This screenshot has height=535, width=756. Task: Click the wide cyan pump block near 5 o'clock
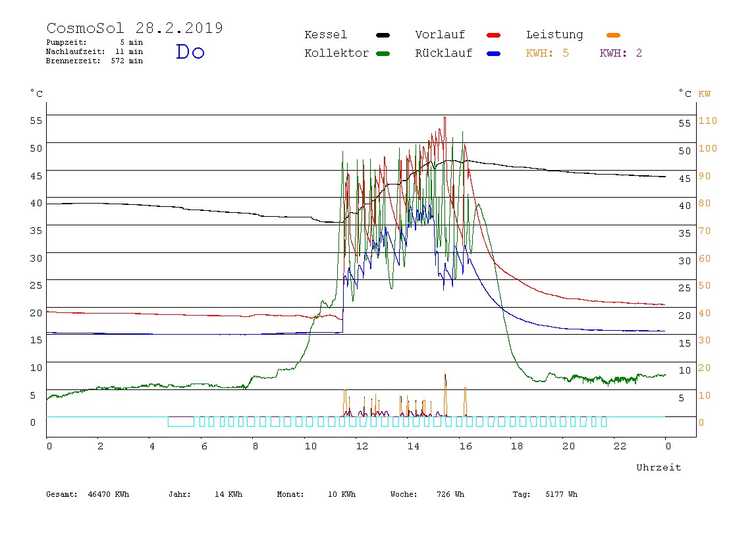[x=181, y=422]
